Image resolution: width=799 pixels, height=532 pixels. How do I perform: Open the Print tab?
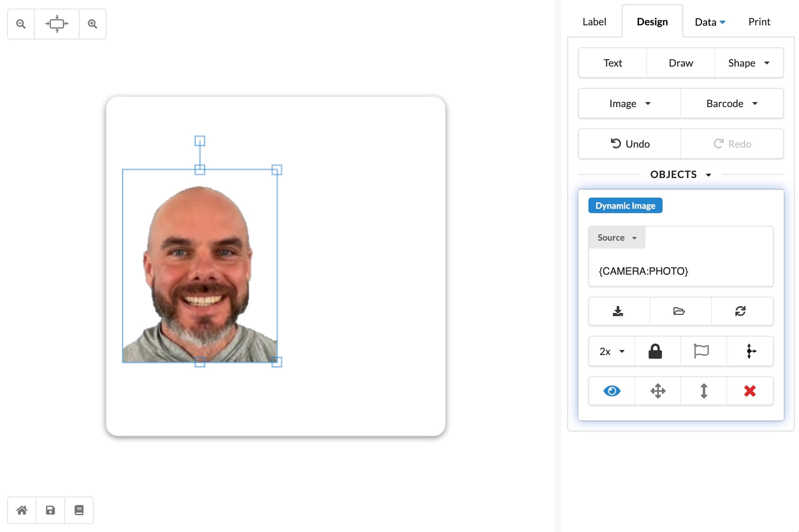pyautogui.click(x=759, y=22)
